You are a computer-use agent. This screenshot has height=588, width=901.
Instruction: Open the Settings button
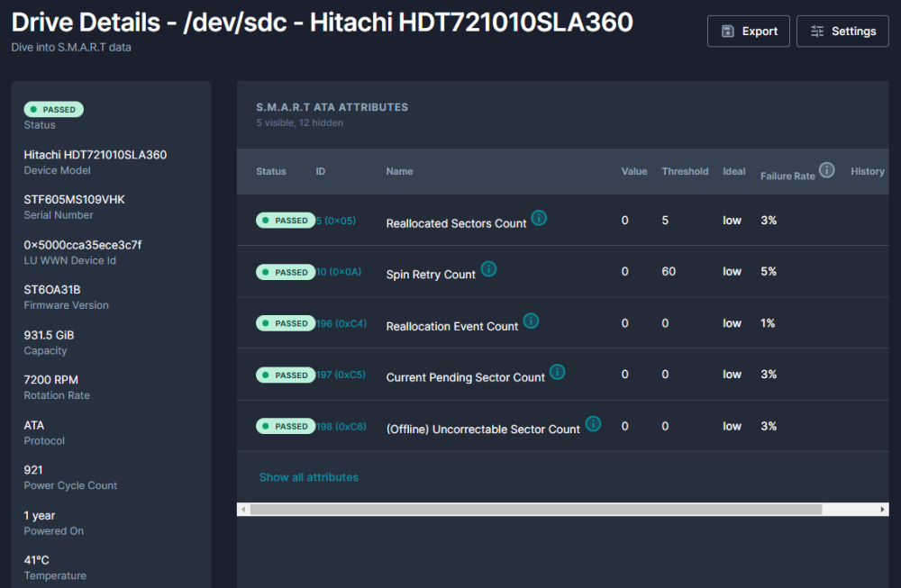(842, 31)
